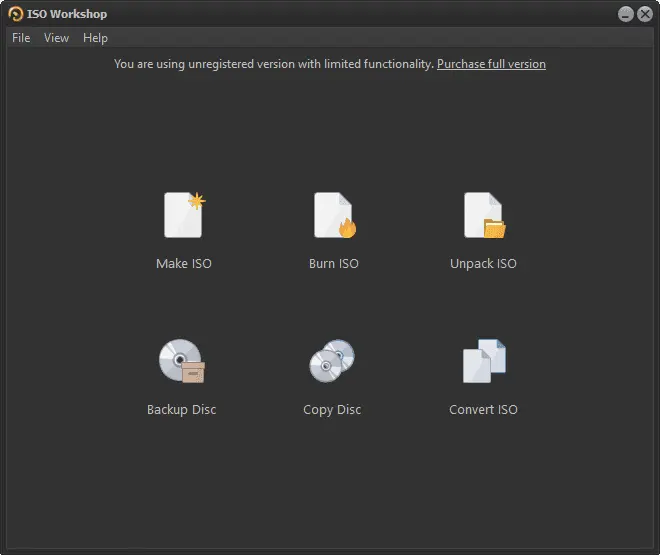Screen dimensions: 660x555
Task: Click the "Make ISO" text label
Action: pos(184,264)
